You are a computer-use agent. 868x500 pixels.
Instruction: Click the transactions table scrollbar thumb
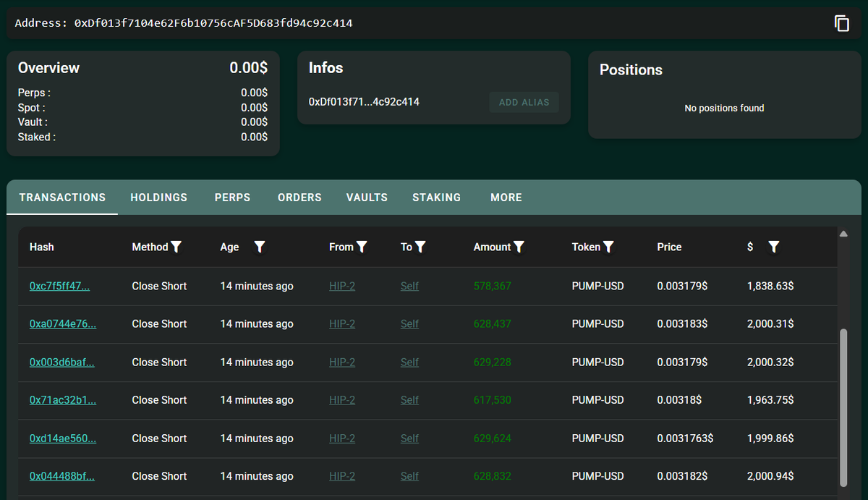[x=843, y=408]
